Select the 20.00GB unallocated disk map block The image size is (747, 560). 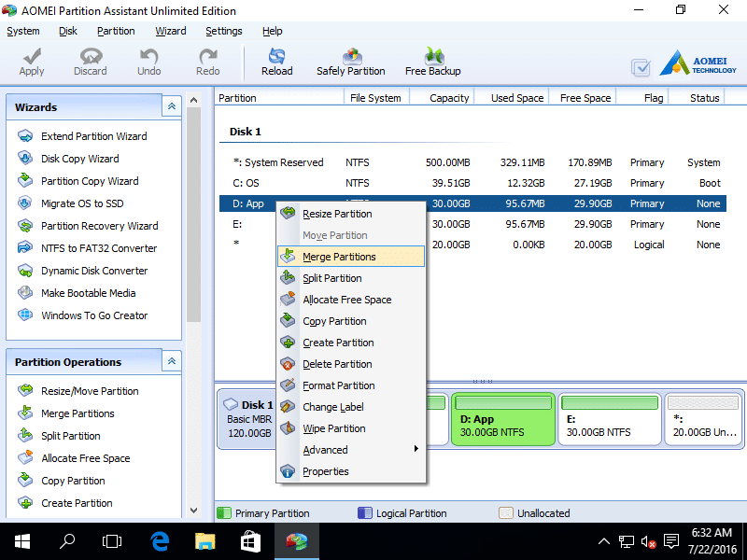click(x=703, y=419)
